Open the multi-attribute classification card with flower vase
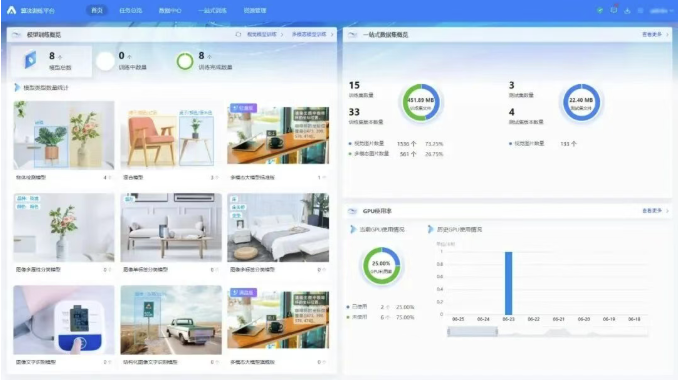This screenshot has width=679, height=380. pos(64,227)
